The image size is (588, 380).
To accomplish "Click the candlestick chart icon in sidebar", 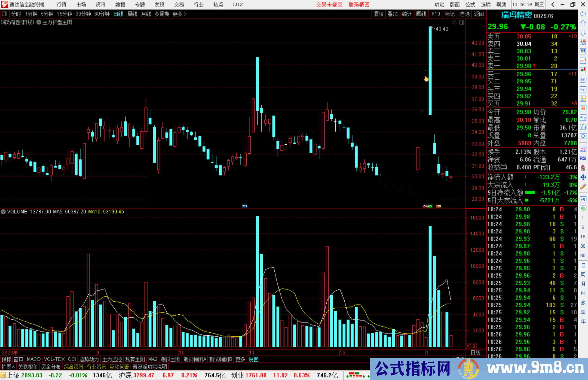I will [583, 70].
